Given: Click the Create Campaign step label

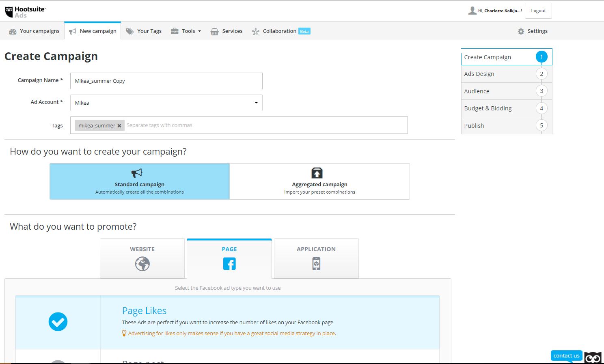Looking at the screenshot, I should point(488,57).
